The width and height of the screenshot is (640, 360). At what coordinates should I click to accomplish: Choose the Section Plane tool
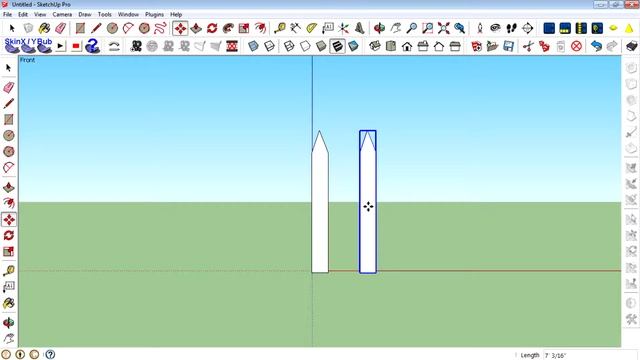coord(527,28)
